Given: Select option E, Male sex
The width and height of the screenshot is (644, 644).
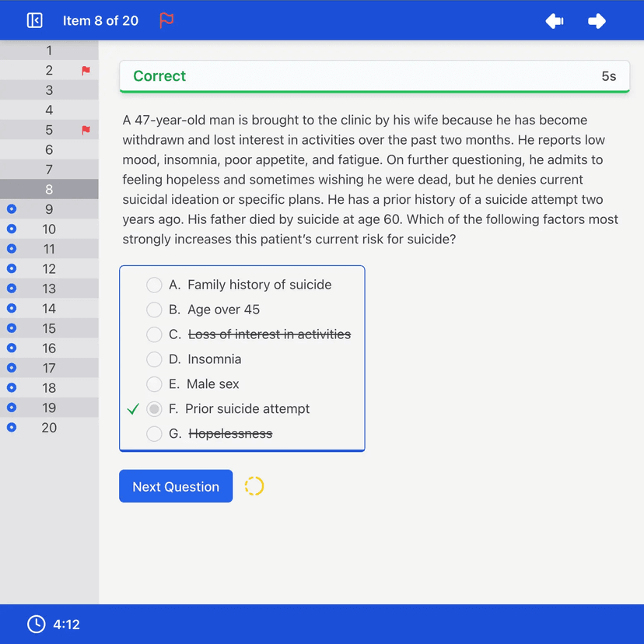Looking at the screenshot, I should (154, 383).
